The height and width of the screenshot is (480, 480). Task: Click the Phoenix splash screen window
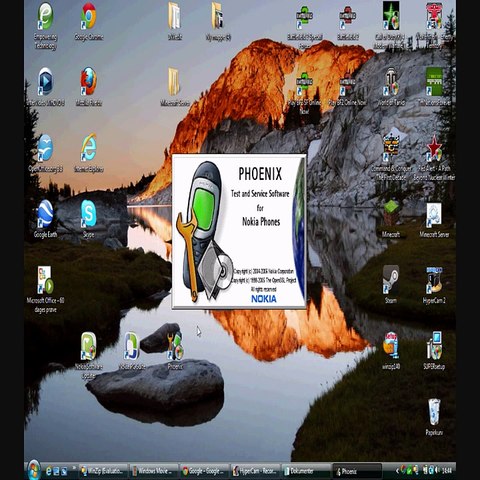[239, 231]
